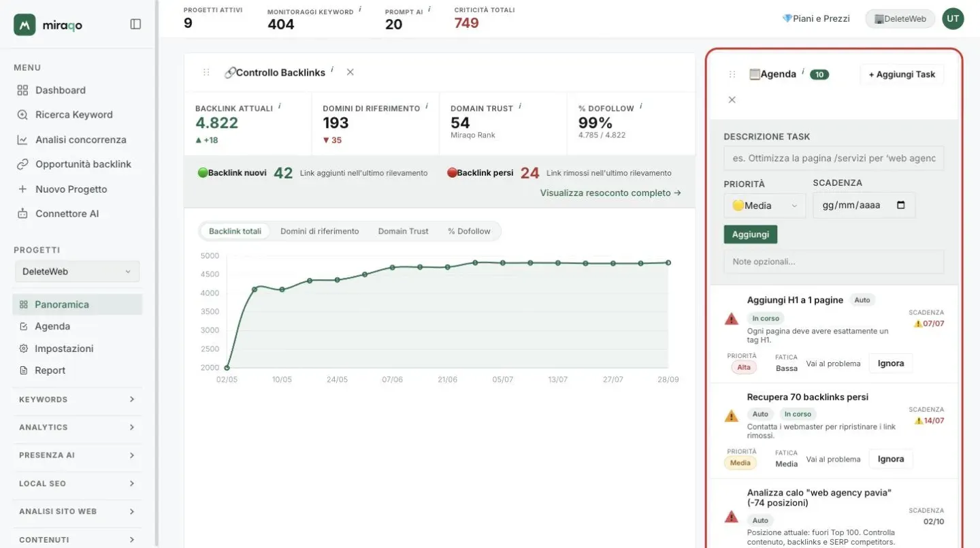Screen dimensions: 980x548
Task: Open Report in the project sidebar
Action: point(77,370)
